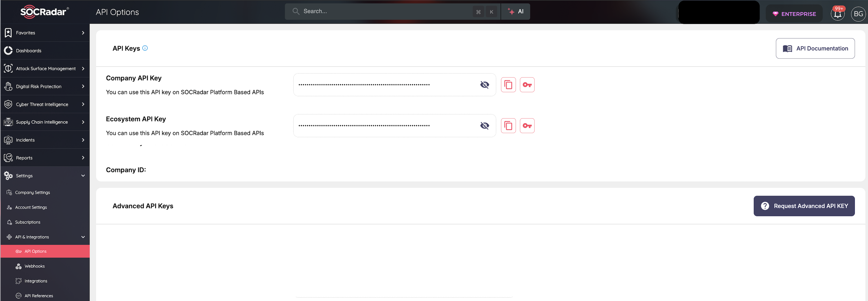Open the notifications bell with 99+ badge

838,14
